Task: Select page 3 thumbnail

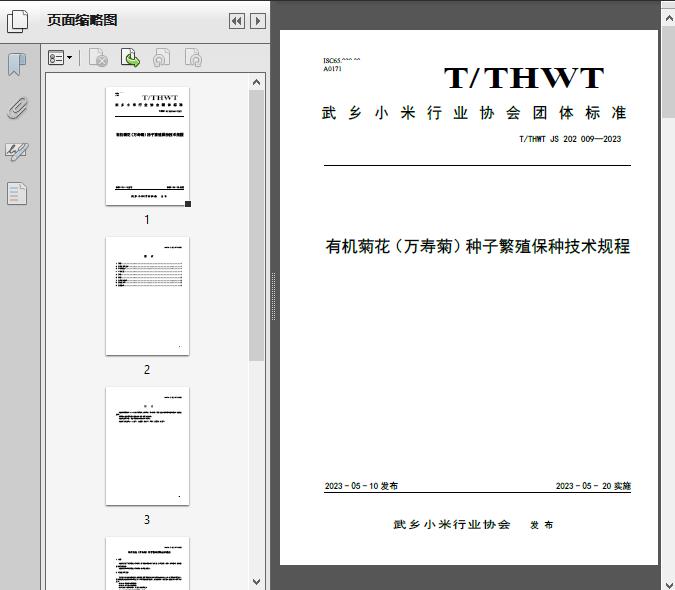Action: [x=147, y=446]
